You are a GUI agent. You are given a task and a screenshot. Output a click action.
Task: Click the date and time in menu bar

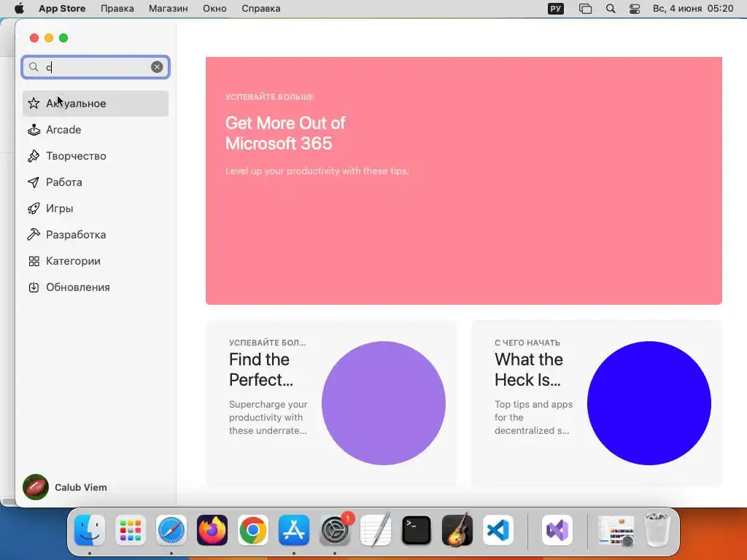(x=693, y=9)
